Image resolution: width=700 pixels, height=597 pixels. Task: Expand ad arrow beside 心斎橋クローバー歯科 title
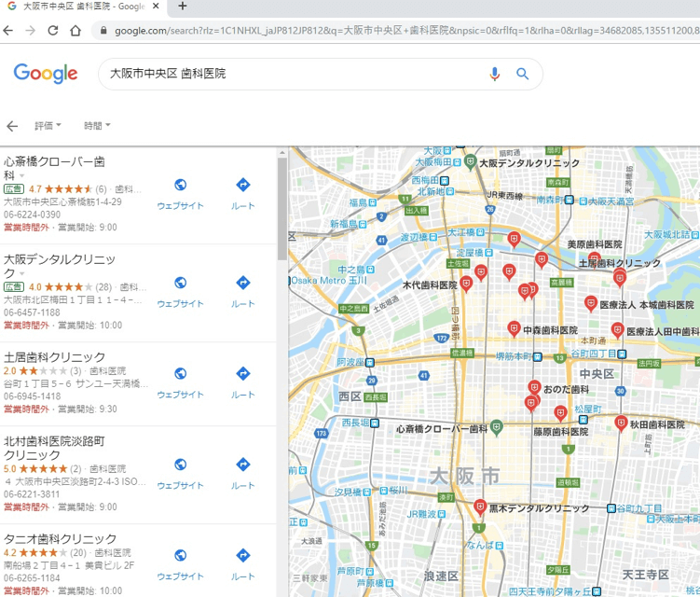(x=21, y=175)
